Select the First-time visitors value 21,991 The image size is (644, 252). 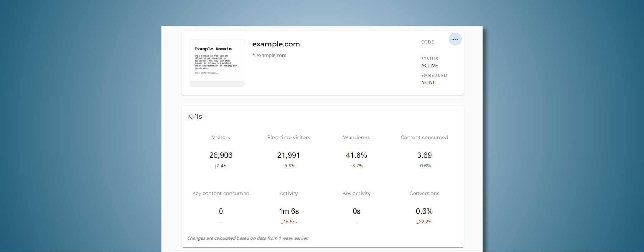click(x=288, y=155)
